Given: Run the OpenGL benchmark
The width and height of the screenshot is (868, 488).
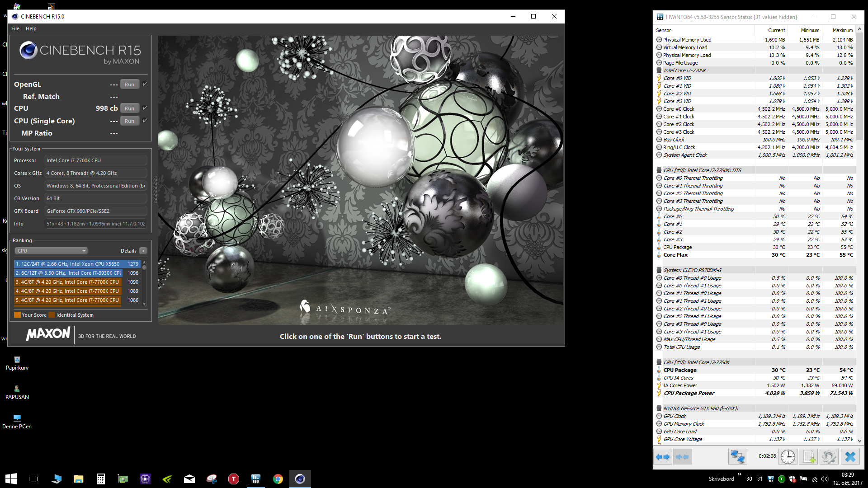Looking at the screenshot, I should click(x=129, y=84).
